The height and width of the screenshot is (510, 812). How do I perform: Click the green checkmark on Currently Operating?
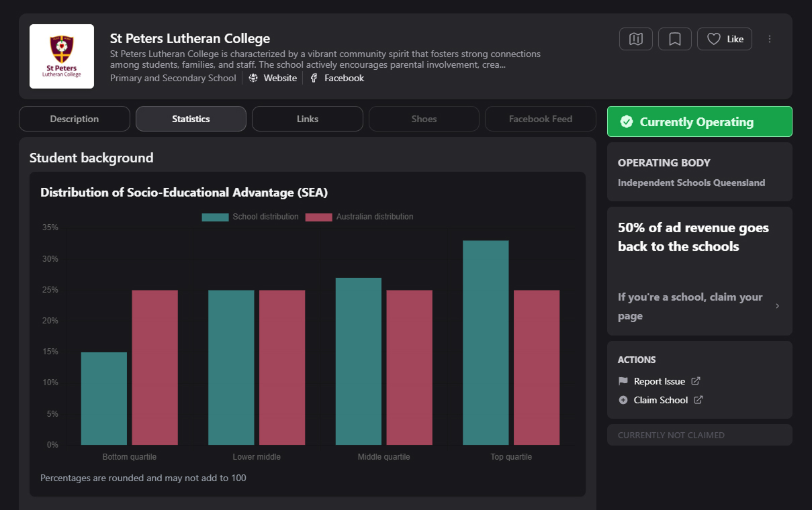627,121
